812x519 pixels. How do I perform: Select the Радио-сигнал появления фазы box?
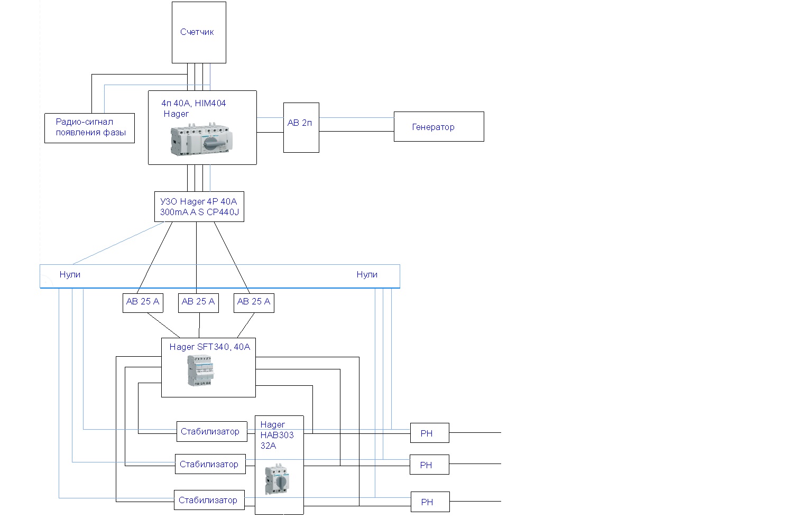click(x=89, y=128)
